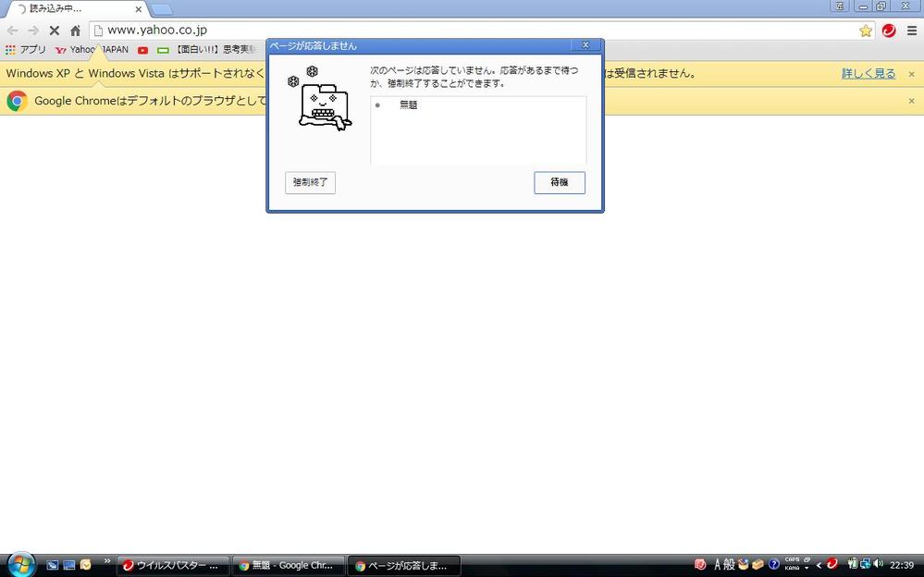
Task: Select the 読み込み中 browser tab
Action: pos(74,9)
